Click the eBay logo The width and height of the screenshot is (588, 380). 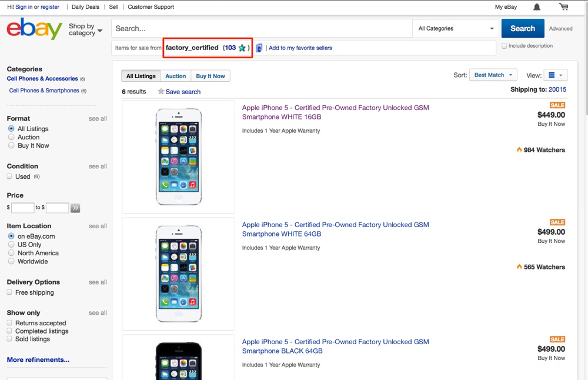tap(35, 28)
